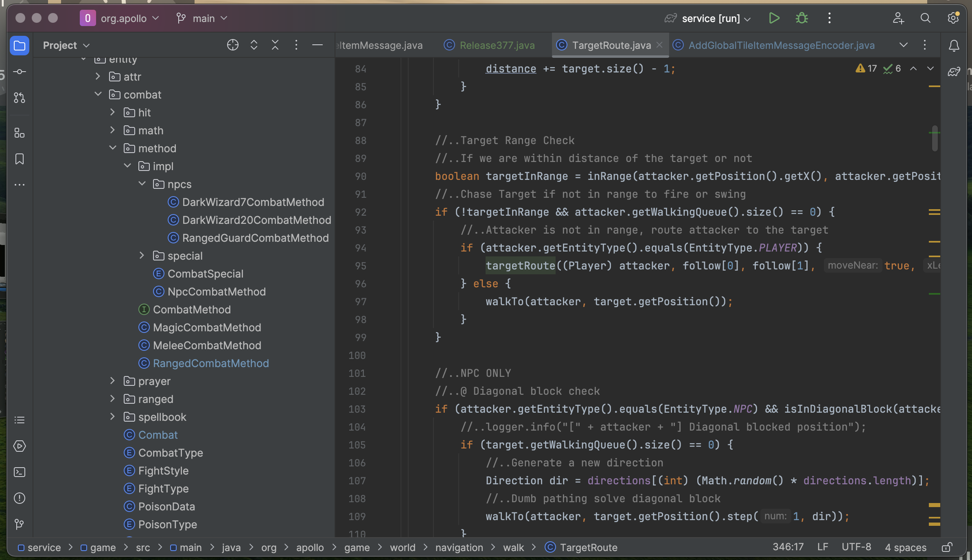Open the Bookmarks tool window
Viewport: 972px width, 560px height.
click(19, 159)
